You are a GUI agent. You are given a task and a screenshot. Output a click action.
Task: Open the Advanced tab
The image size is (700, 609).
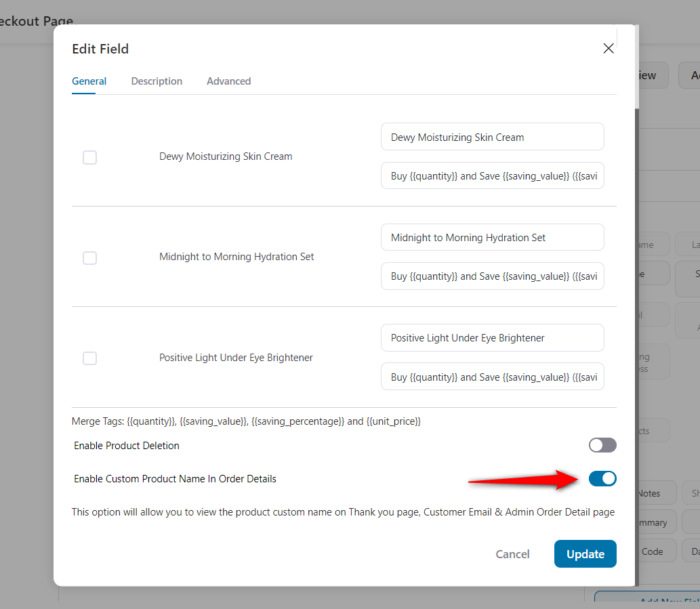tap(228, 81)
